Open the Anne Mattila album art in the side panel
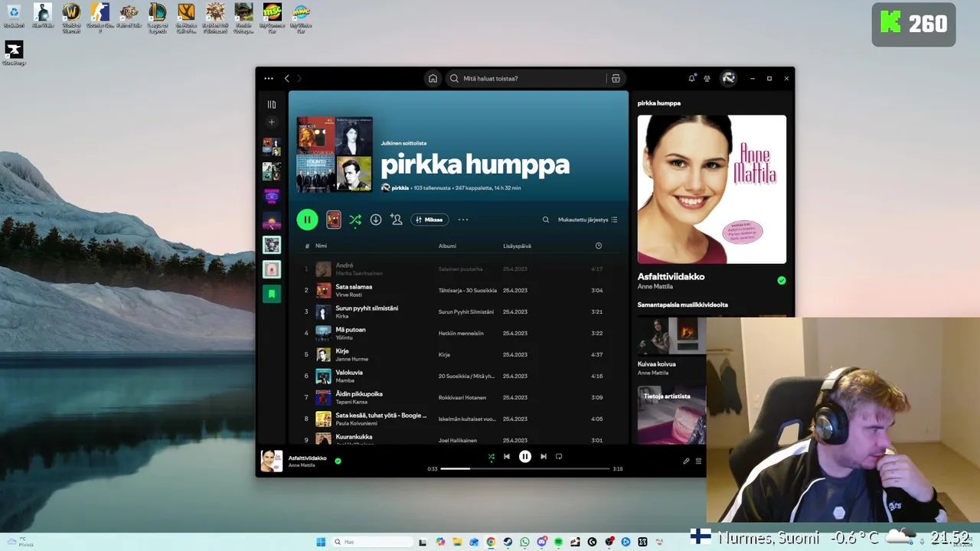Viewport: 980px width, 551px height. (x=712, y=189)
